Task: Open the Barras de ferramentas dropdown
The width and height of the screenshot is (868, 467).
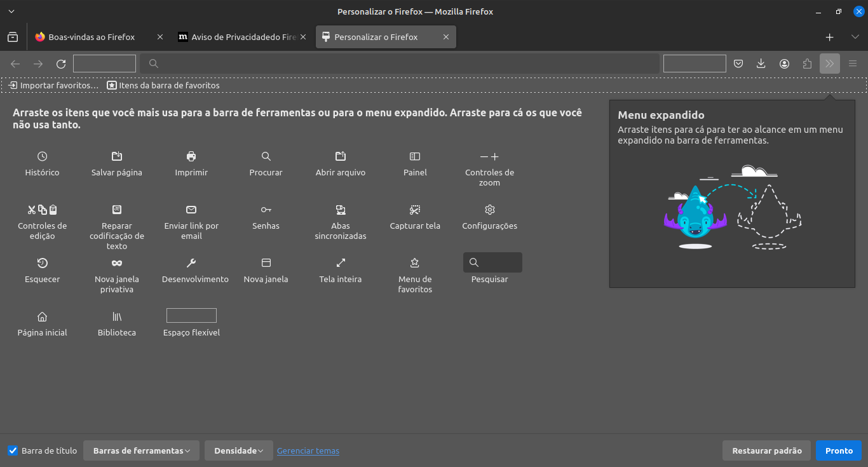Action: tap(141, 450)
